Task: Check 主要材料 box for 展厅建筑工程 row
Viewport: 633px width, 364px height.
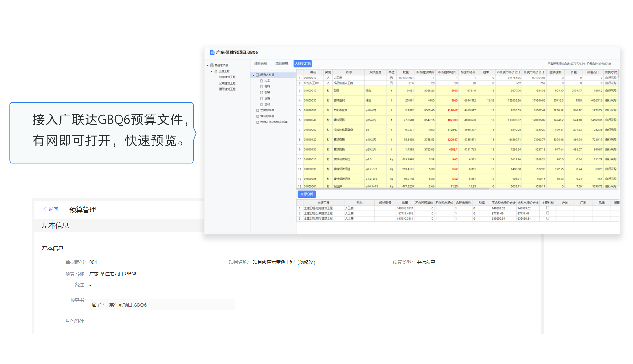Action: tap(548, 218)
